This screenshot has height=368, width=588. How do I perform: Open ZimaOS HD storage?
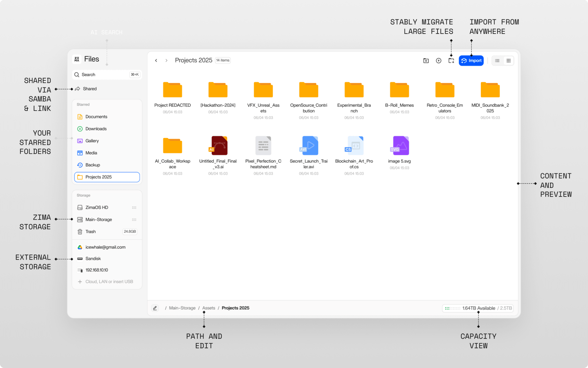[107, 208]
